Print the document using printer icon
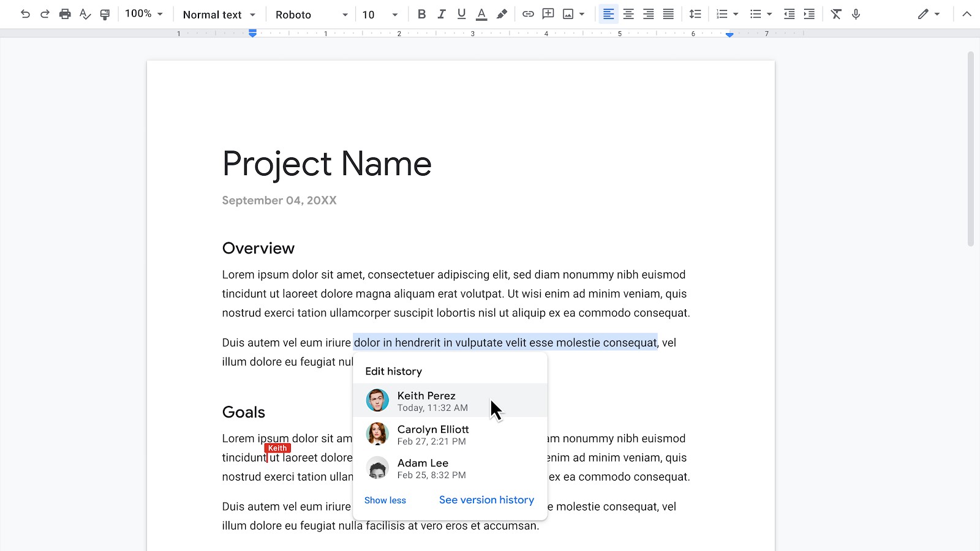This screenshot has height=551, width=980. click(x=65, y=14)
